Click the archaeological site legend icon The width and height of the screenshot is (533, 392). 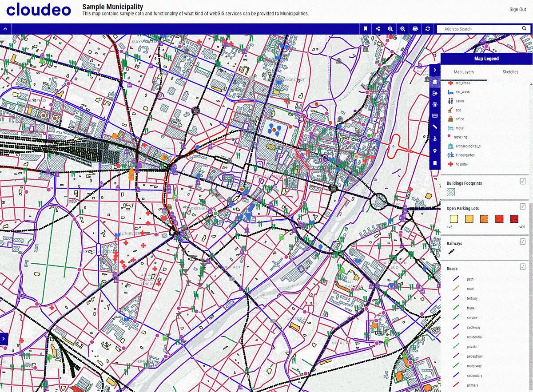point(450,146)
